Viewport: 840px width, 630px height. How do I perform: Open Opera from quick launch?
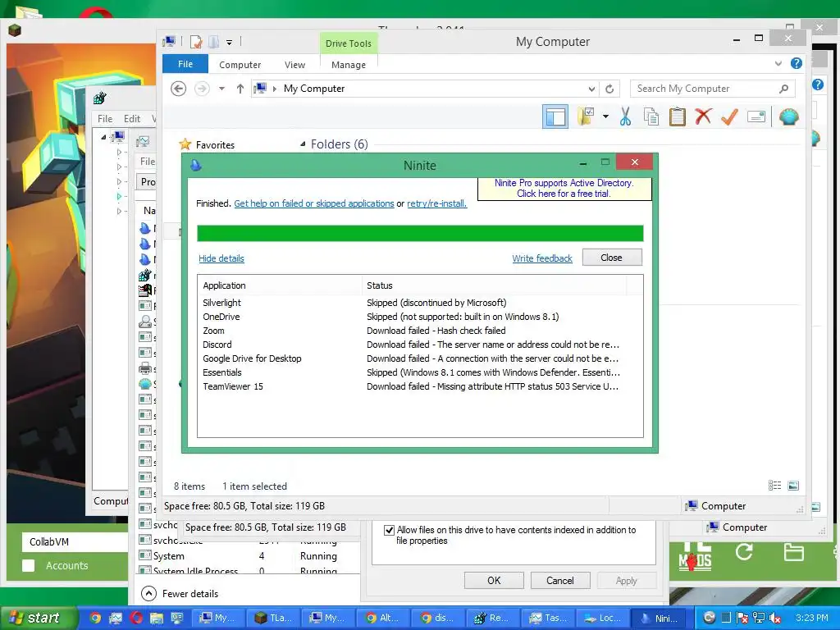click(136, 618)
